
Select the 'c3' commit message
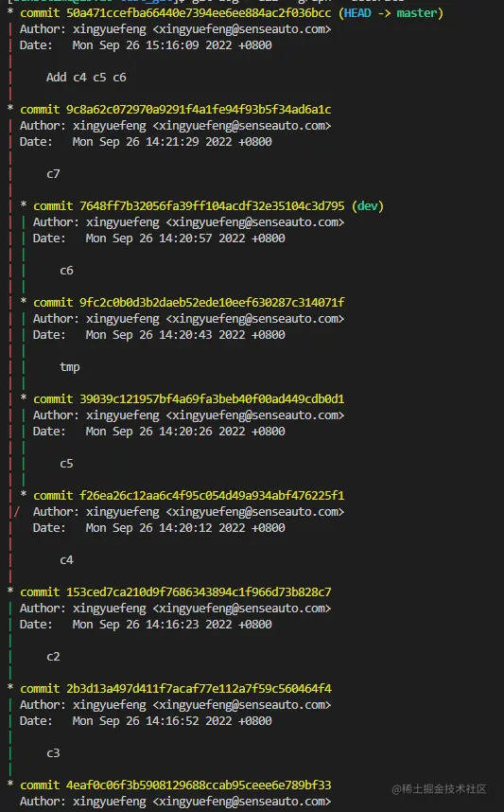click(53, 753)
